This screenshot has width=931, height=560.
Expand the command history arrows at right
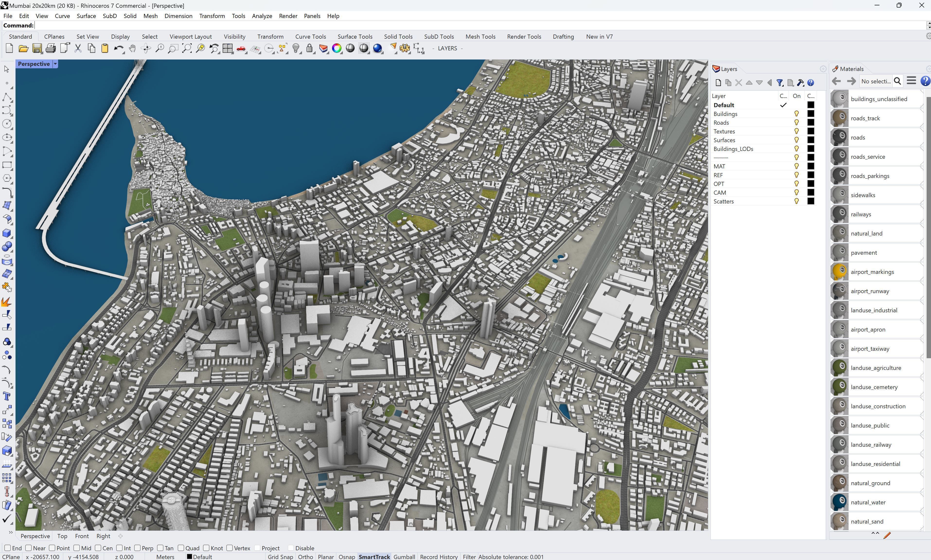point(928,25)
